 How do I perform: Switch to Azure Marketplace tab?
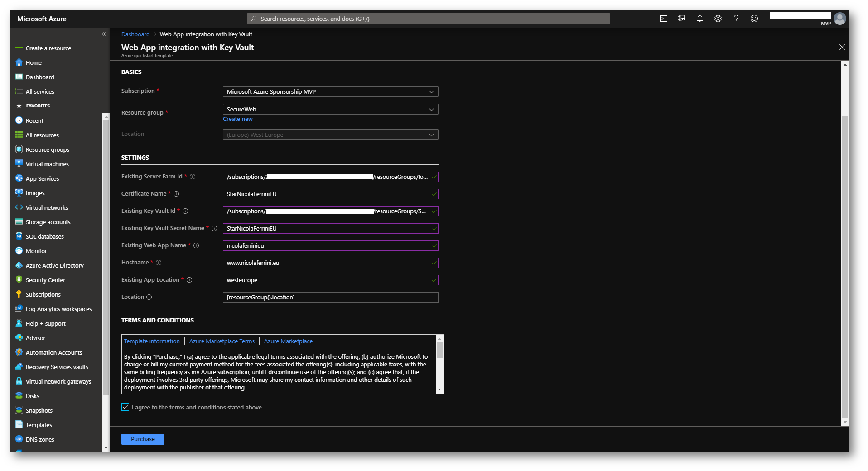[288, 341]
